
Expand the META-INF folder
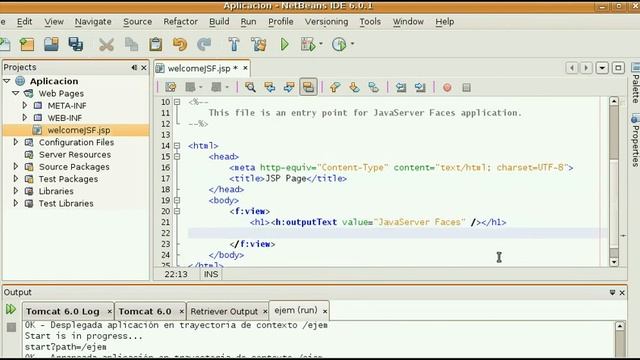(24, 105)
